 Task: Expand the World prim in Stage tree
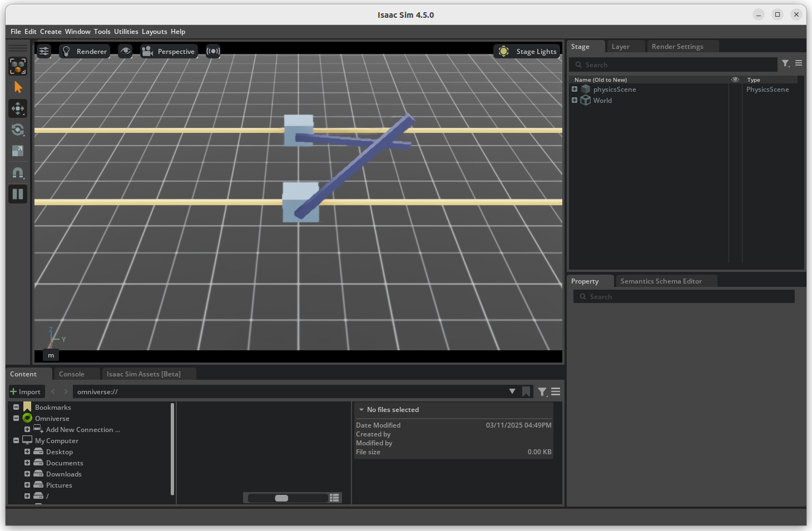[575, 100]
